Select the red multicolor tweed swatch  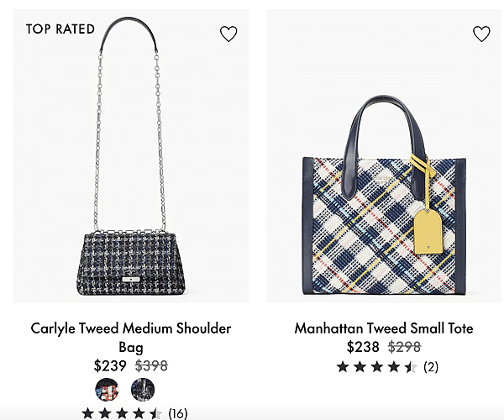click(x=107, y=389)
